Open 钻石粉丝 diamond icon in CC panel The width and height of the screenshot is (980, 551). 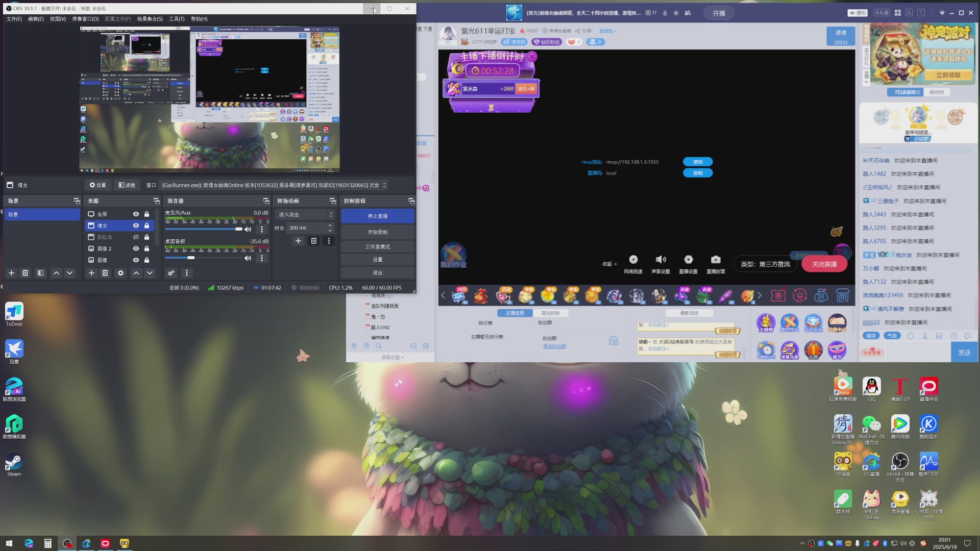(x=813, y=323)
